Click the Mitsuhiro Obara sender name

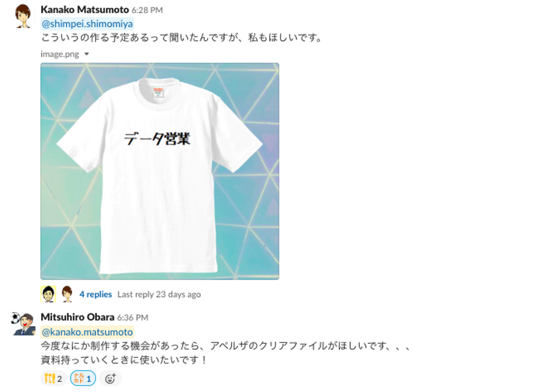point(77,317)
